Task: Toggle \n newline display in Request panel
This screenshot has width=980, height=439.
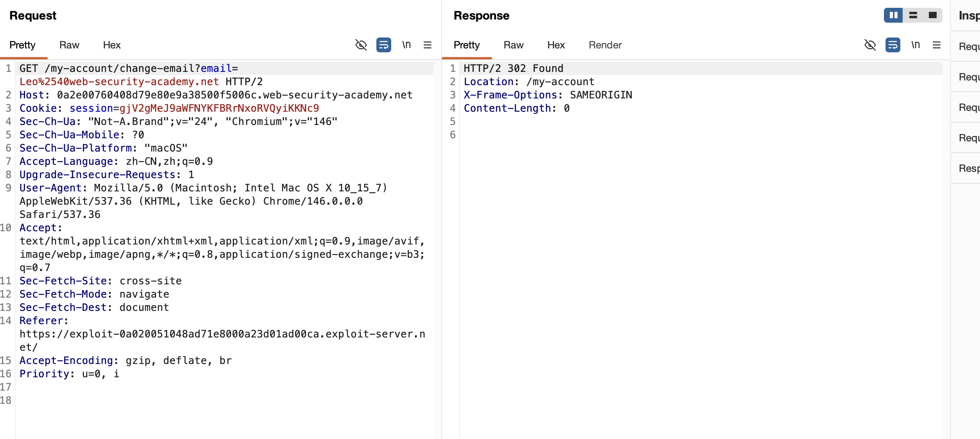Action: tap(406, 45)
